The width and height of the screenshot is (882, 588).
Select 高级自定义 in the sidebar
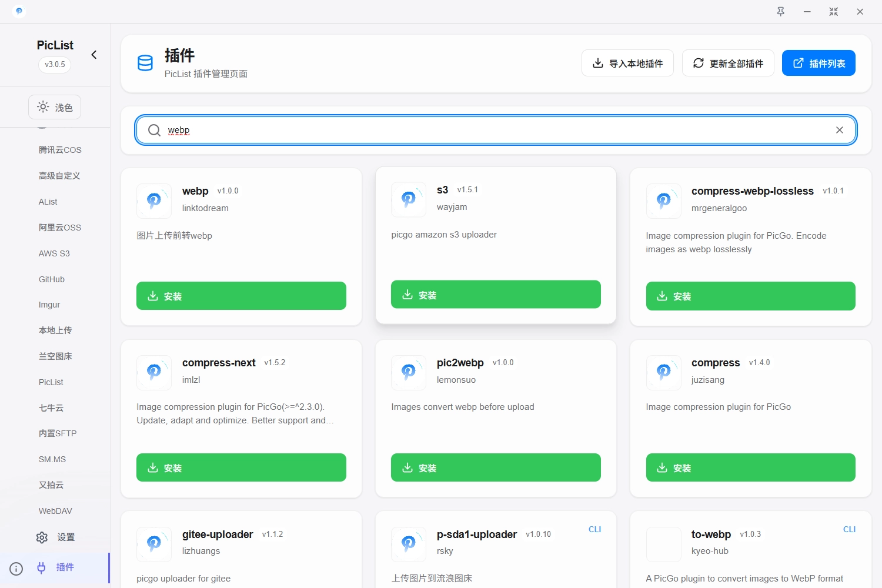(59, 176)
